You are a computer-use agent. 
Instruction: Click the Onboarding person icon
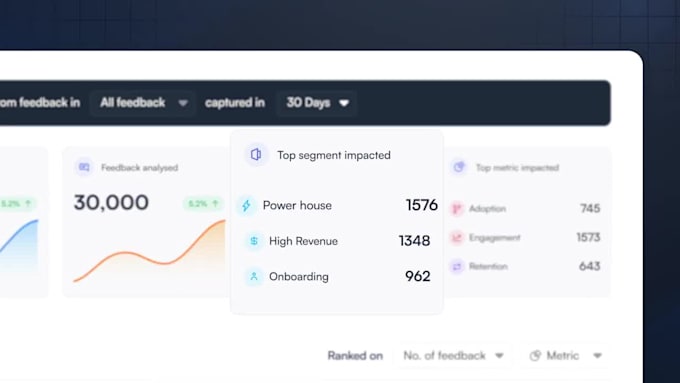pos(254,276)
